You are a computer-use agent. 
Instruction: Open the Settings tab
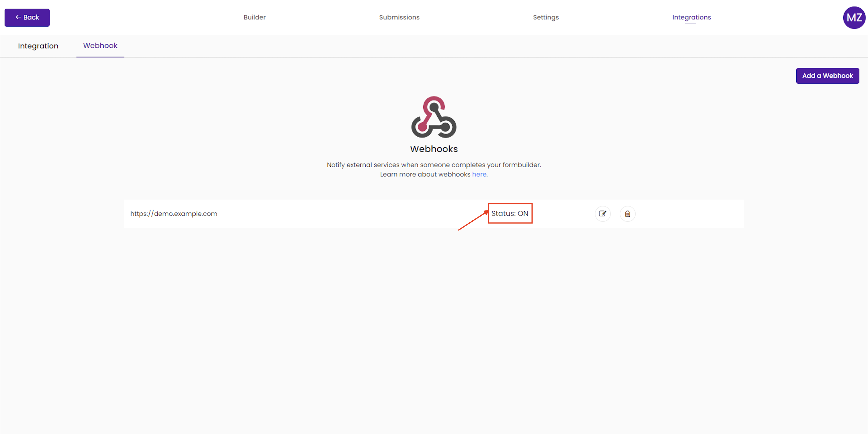coord(545,17)
